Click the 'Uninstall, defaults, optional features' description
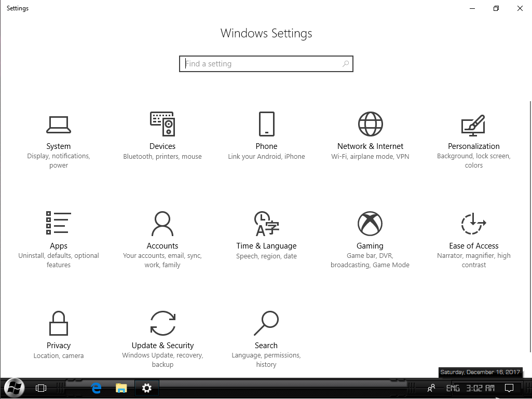 click(x=58, y=260)
